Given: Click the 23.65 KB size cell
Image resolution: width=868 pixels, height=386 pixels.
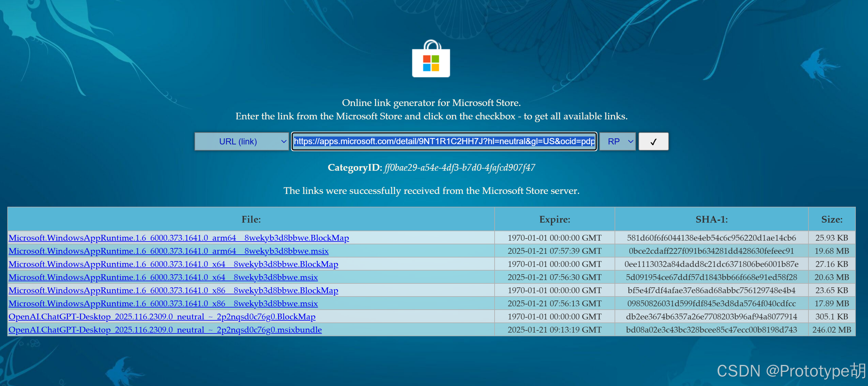Looking at the screenshot, I should pos(832,290).
